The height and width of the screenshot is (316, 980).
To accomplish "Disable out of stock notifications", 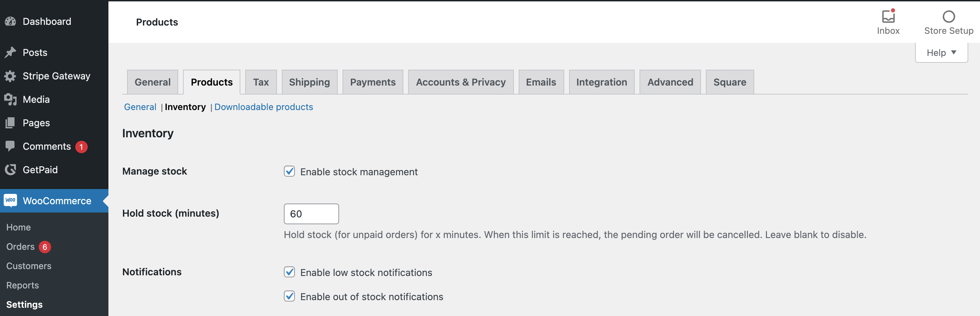I will [x=289, y=297].
